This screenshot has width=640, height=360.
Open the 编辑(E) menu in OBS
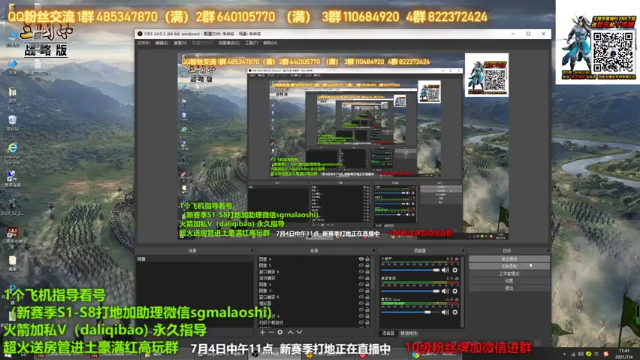tap(161, 43)
